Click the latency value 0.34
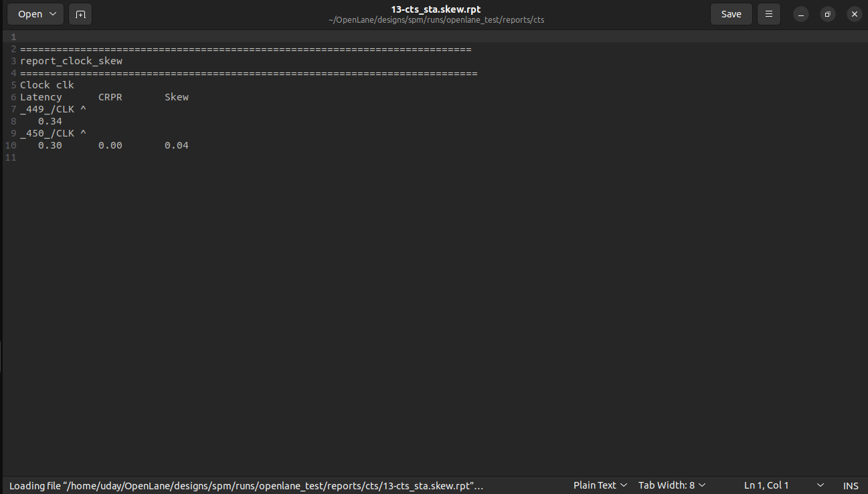 click(50, 120)
